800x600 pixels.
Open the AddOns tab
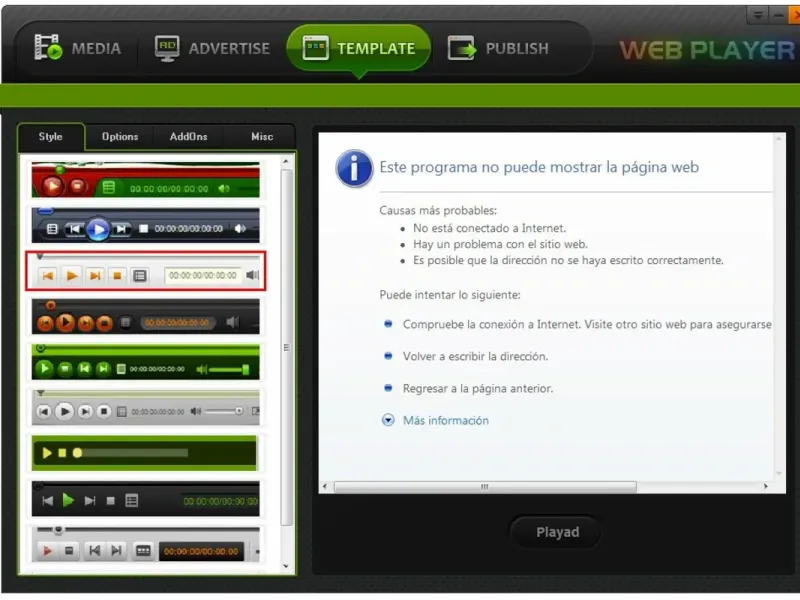click(188, 137)
